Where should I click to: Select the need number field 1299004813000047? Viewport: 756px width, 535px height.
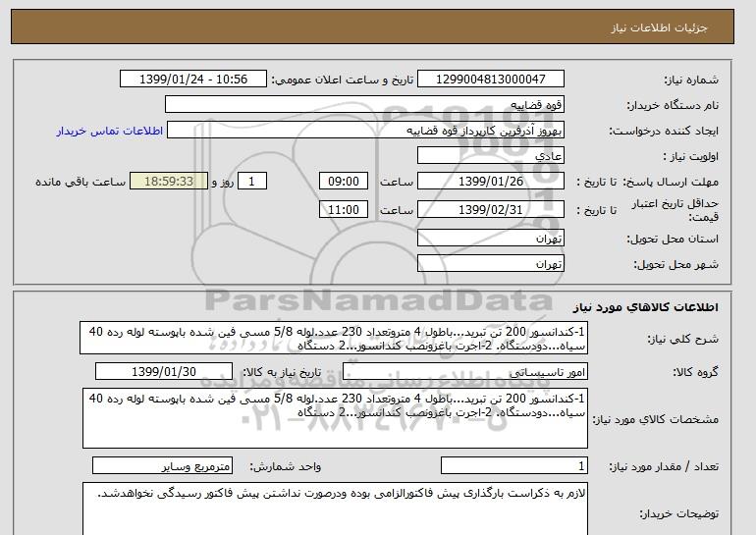(490, 80)
